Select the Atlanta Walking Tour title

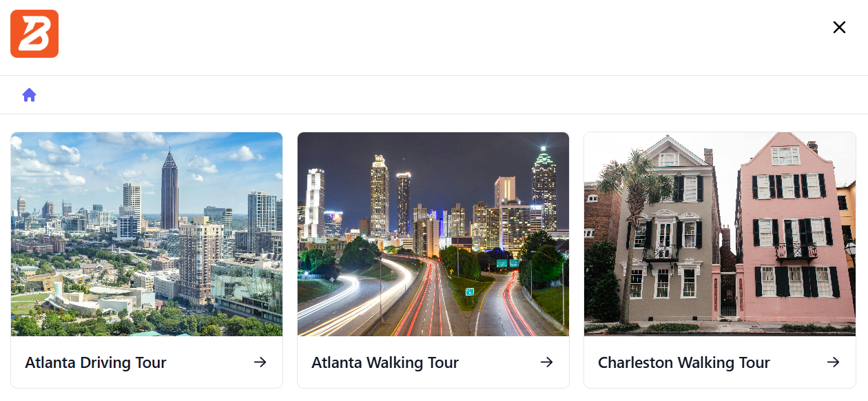(x=384, y=362)
